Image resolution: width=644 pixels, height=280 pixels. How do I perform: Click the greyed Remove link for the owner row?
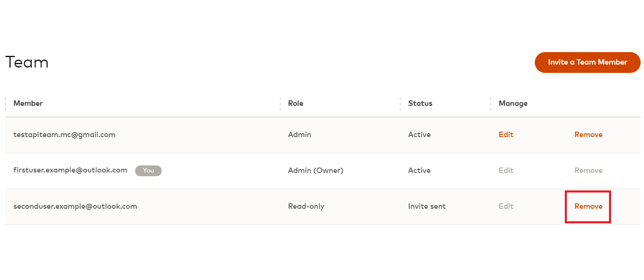click(x=588, y=170)
